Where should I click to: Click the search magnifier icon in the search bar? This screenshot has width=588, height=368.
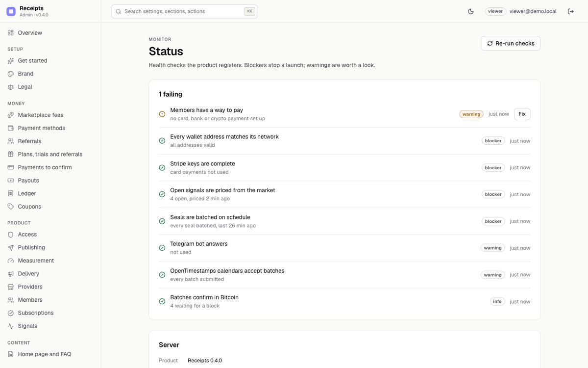[119, 11]
